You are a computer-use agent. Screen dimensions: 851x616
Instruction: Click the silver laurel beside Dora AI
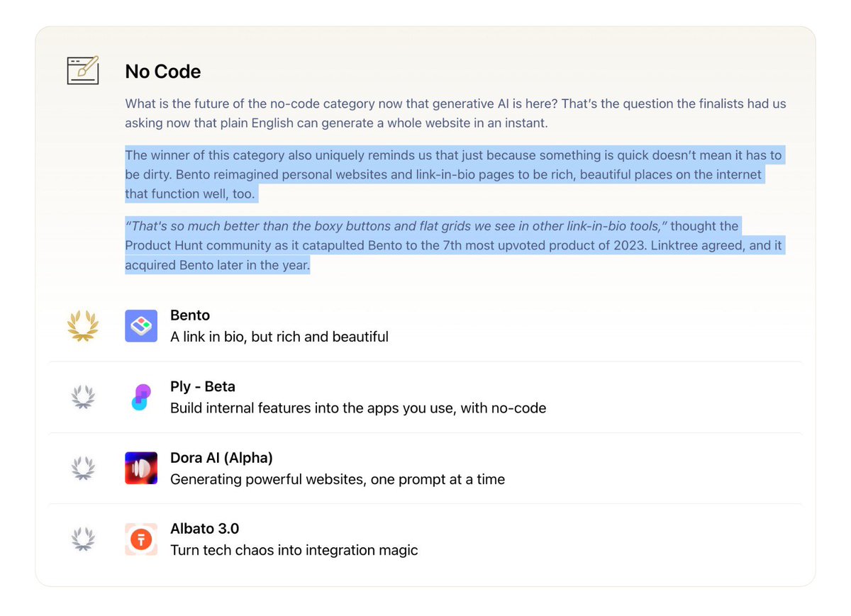[83, 468]
